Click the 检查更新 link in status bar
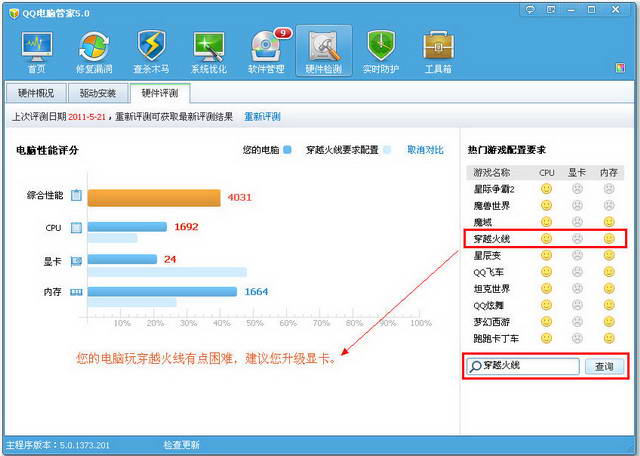Screen dimensions: 640x456 coord(181,444)
